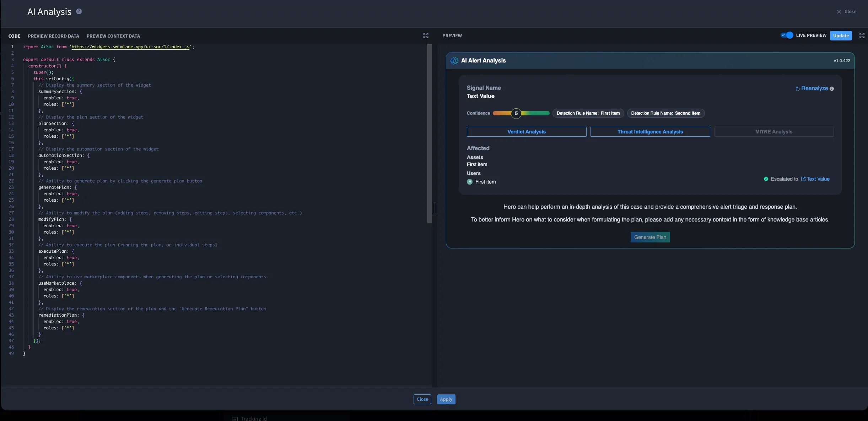Select the Verdict Analysis tab
Image resolution: width=868 pixels, height=421 pixels.
click(527, 132)
